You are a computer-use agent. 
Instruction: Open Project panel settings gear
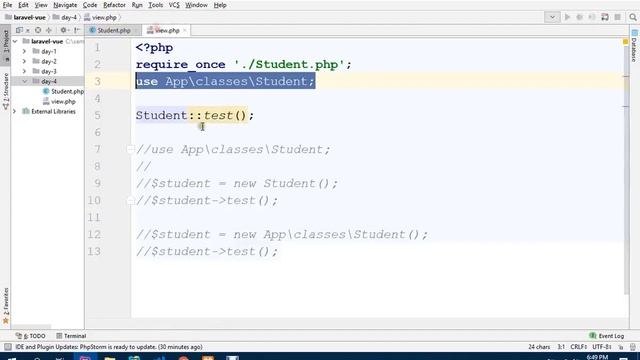tap(64, 30)
